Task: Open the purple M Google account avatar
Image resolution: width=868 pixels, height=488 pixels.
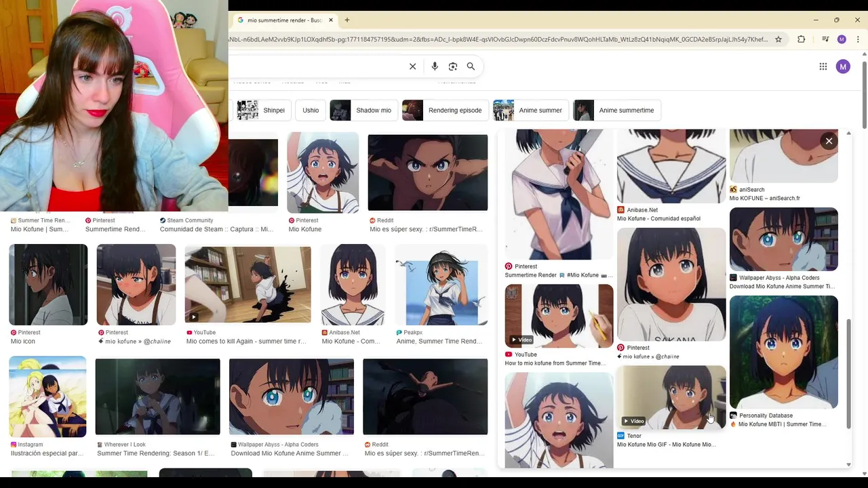Action: [843, 66]
